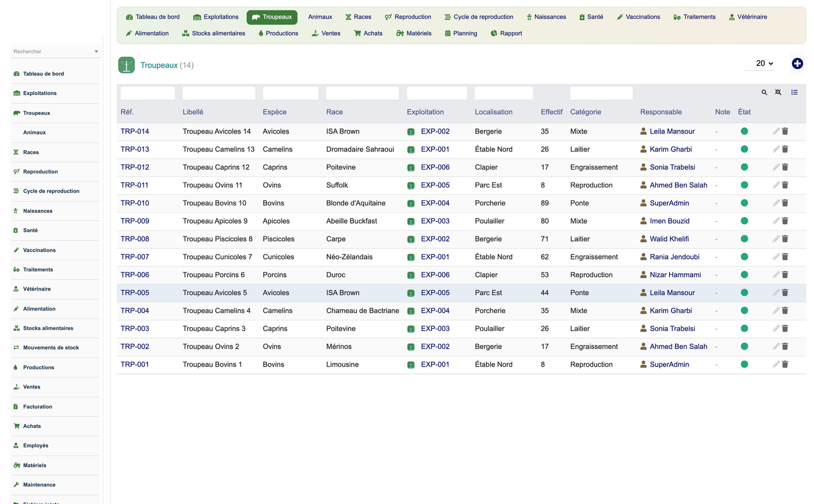Delete TRP-013 using the trash icon

tap(785, 149)
